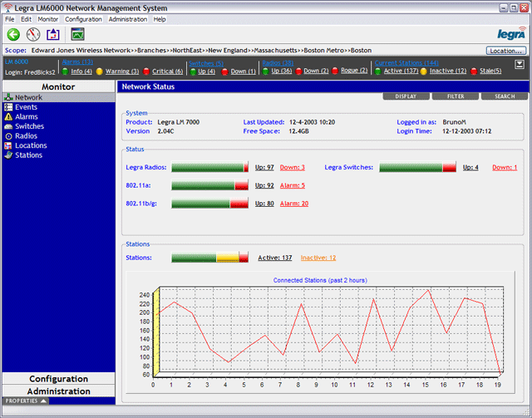Screen dimensions: 532x418
Task: Open Stations in the Monitor sidebar
Action: pyautogui.click(x=29, y=155)
